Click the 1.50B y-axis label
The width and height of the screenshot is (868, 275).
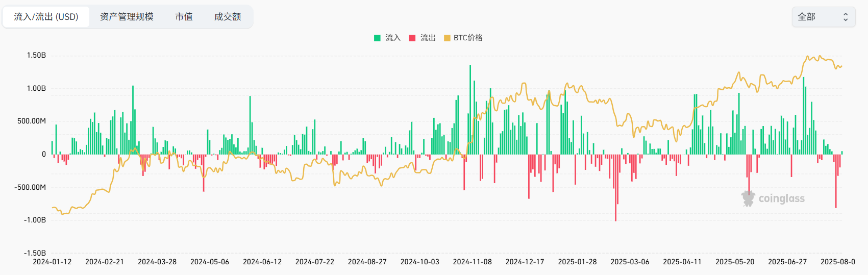point(36,55)
